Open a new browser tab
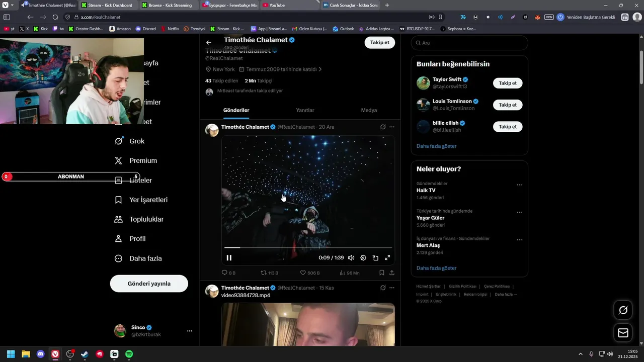The image size is (644, 362). pos(387,5)
